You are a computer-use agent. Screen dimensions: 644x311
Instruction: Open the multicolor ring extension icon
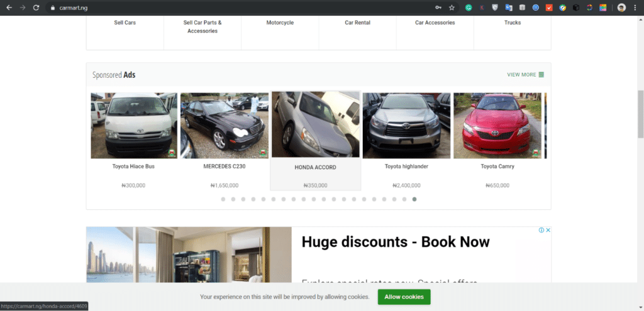(589, 8)
